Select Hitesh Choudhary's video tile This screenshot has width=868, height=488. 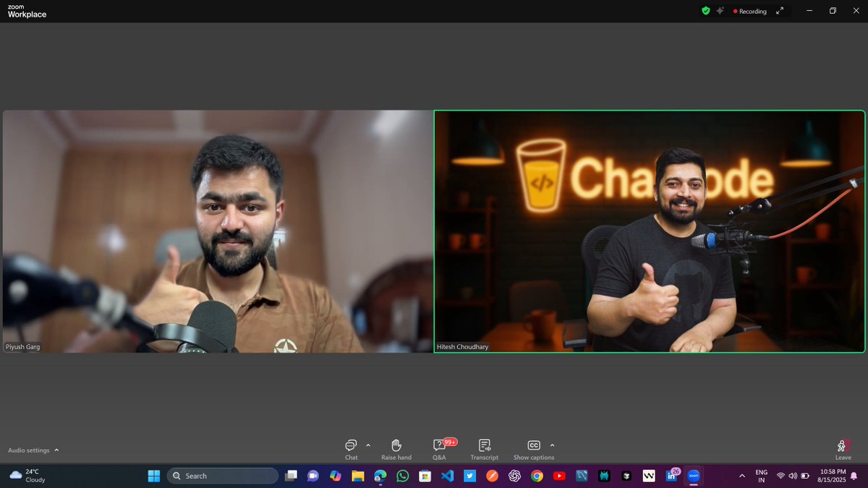650,231
